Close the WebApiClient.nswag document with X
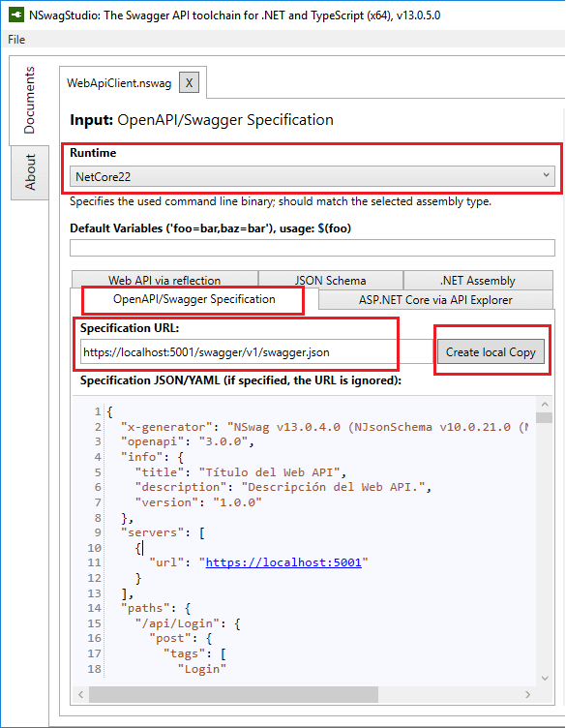Screen dimensions: 566x728 point(189,82)
